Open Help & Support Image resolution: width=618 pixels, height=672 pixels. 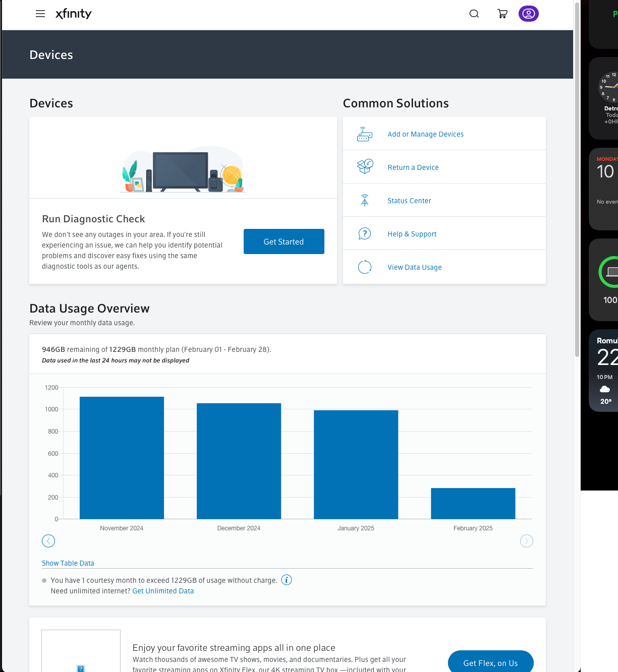click(x=412, y=234)
